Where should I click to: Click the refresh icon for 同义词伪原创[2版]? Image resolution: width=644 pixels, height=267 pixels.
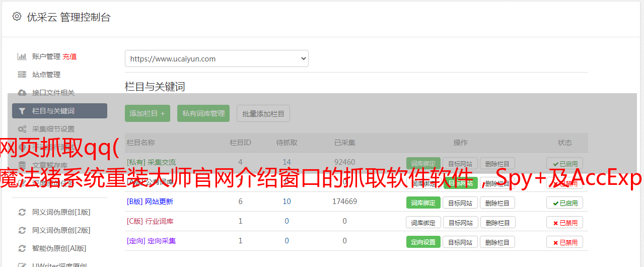22,230
